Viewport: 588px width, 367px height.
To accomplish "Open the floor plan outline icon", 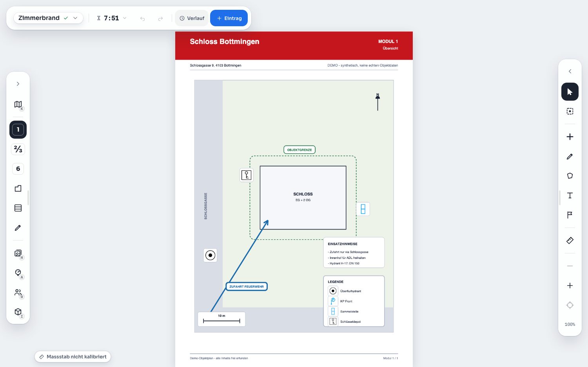I will pos(18,188).
